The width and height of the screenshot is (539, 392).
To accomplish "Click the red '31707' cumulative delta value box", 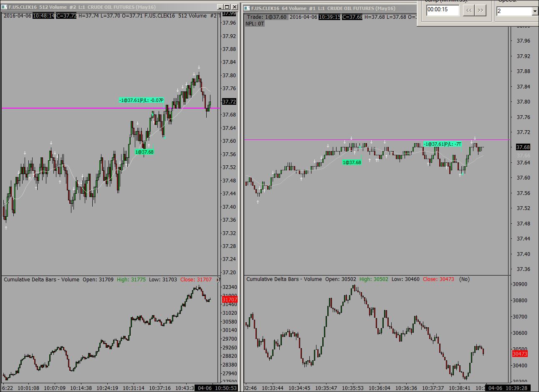I will (230, 300).
